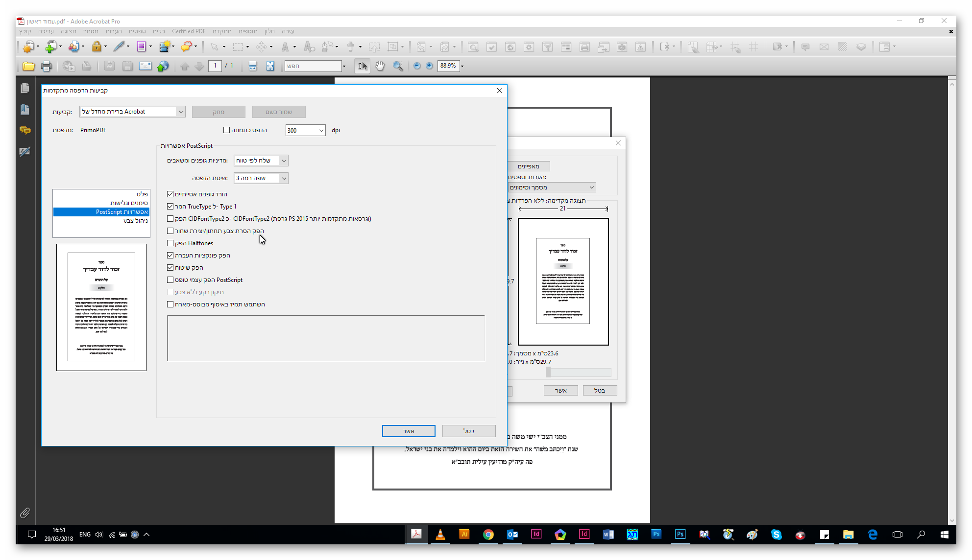Select color management item in settings list
972x560 pixels.
pyautogui.click(x=135, y=221)
